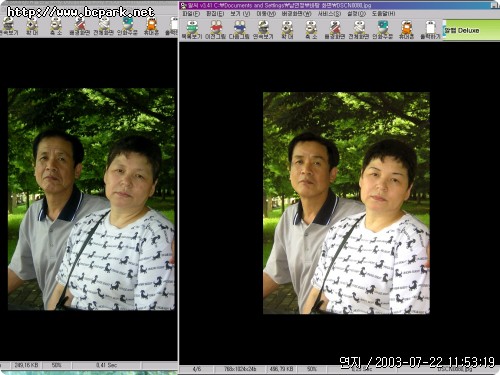Click 목록보기 list view icon in right window
The height and width of the screenshot is (375, 500).
[192, 30]
